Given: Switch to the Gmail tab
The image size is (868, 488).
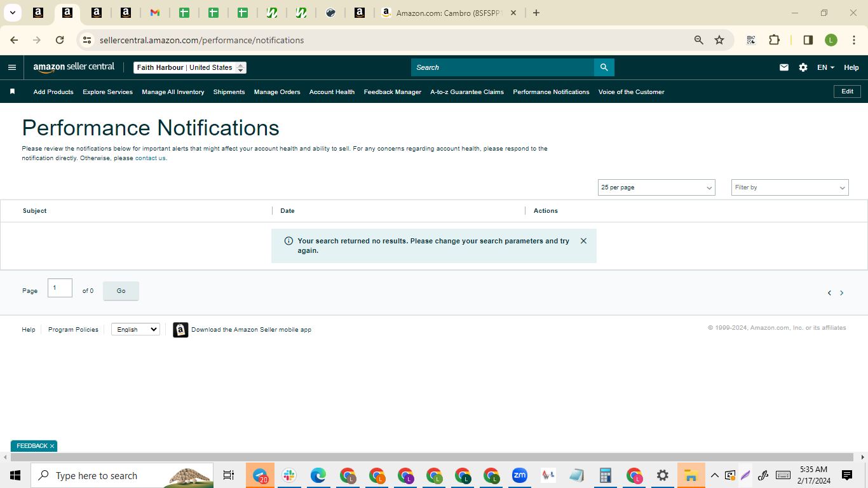Looking at the screenshot, I should pos(155,13).
